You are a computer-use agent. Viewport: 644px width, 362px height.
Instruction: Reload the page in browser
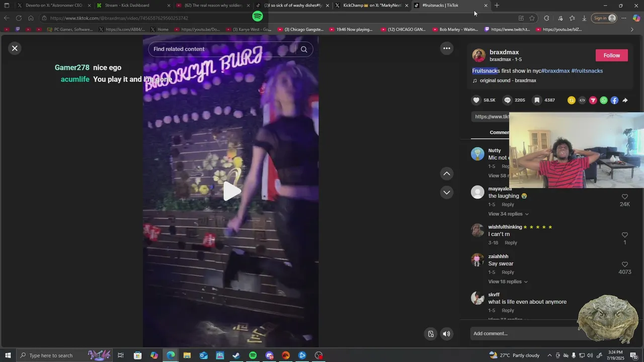pyautogui.click(x=19, y=18)
